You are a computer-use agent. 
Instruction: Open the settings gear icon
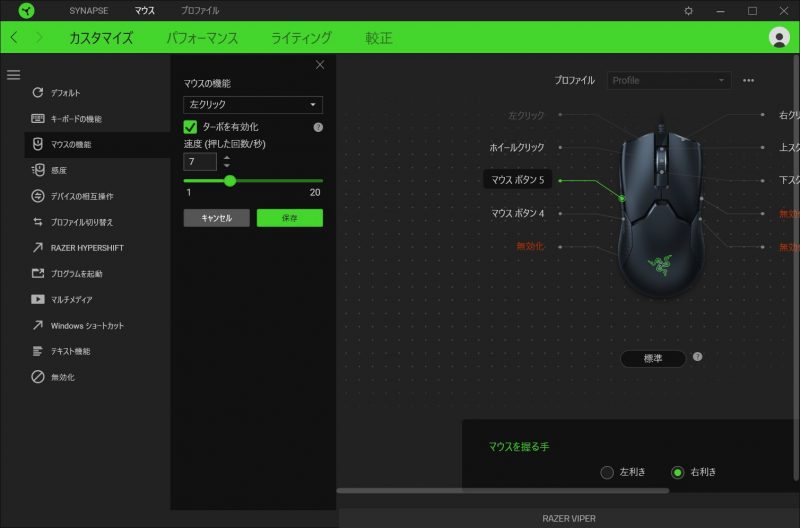[x=688, y=11]
